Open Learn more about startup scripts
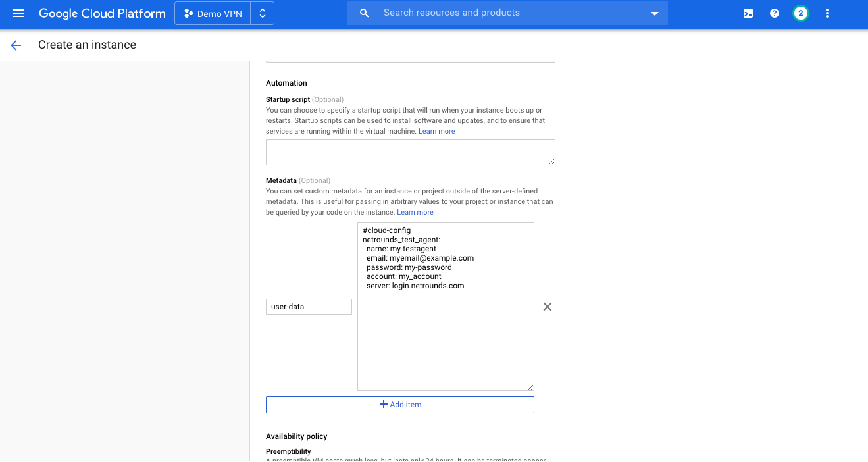868x462 pixels. [x=436, y=130]
